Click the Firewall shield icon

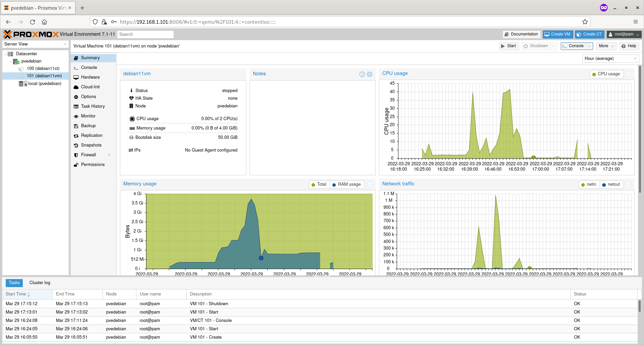point(76,155)
